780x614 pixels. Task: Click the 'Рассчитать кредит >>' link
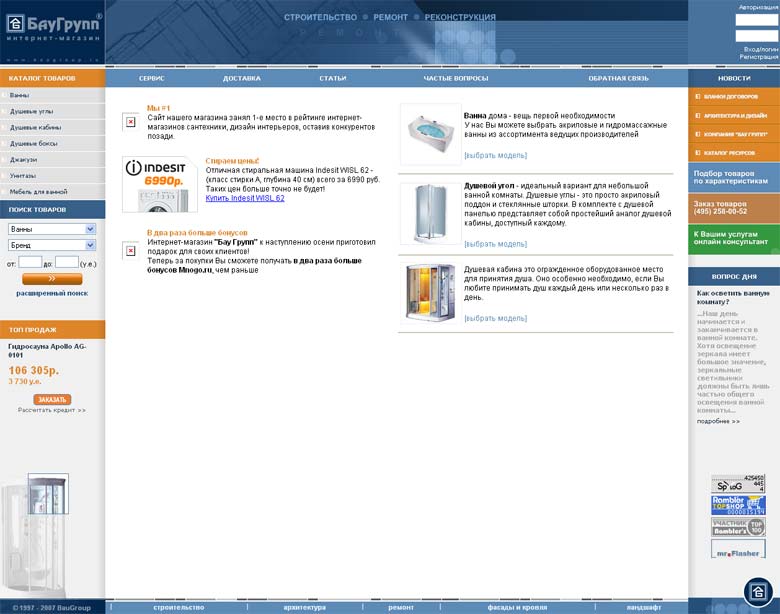52,410
